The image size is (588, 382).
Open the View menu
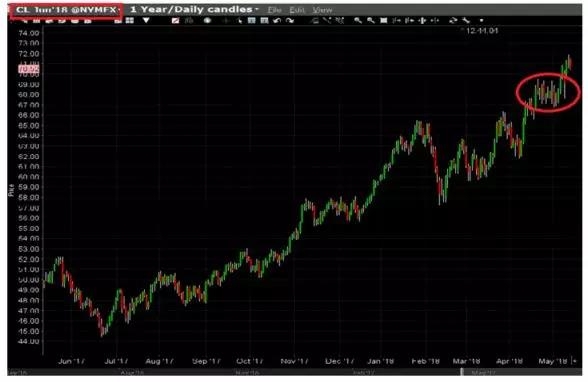pyautogui.click(x=322, y=10)
